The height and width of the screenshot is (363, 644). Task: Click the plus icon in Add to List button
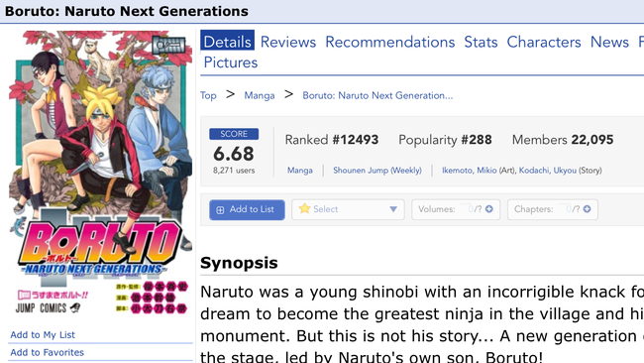point(220,210)
